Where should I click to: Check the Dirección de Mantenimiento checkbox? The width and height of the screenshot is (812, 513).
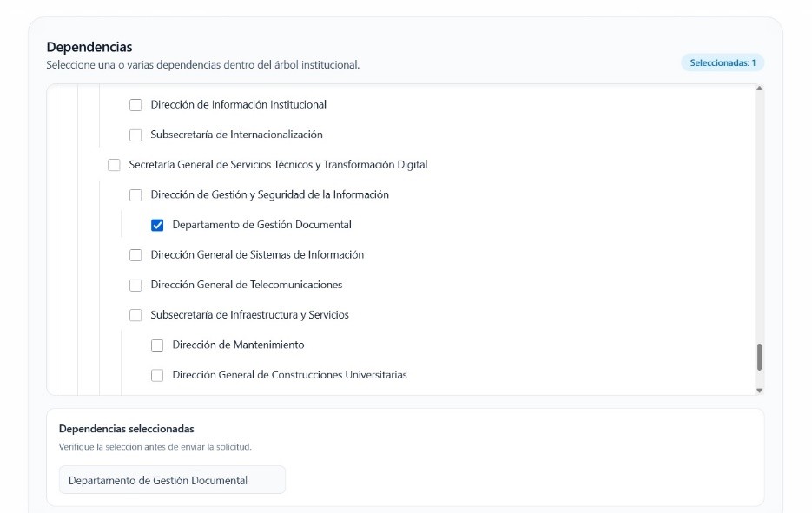click(157, 345)
